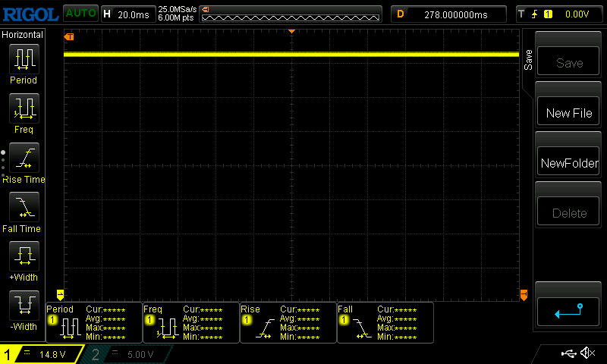Viewport: 607px width, 364px height.
Task: Open the H 20.0ms timebase setting
Action: (x=127, y=14)
